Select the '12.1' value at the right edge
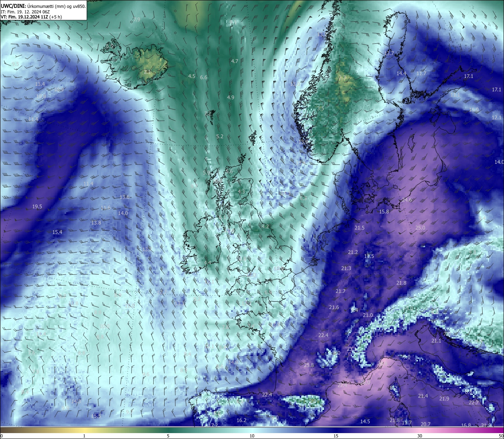The height and width of the screenshot is (439, 504). 497,118
